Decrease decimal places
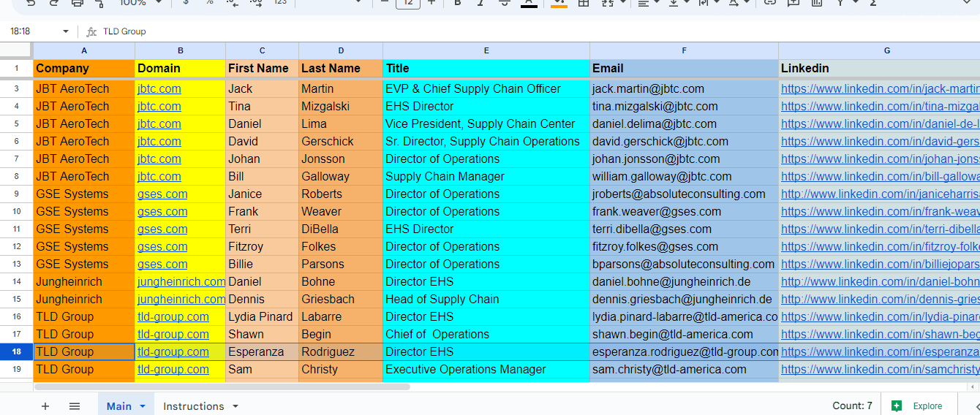The image size is (980, 415). (233, 3)
